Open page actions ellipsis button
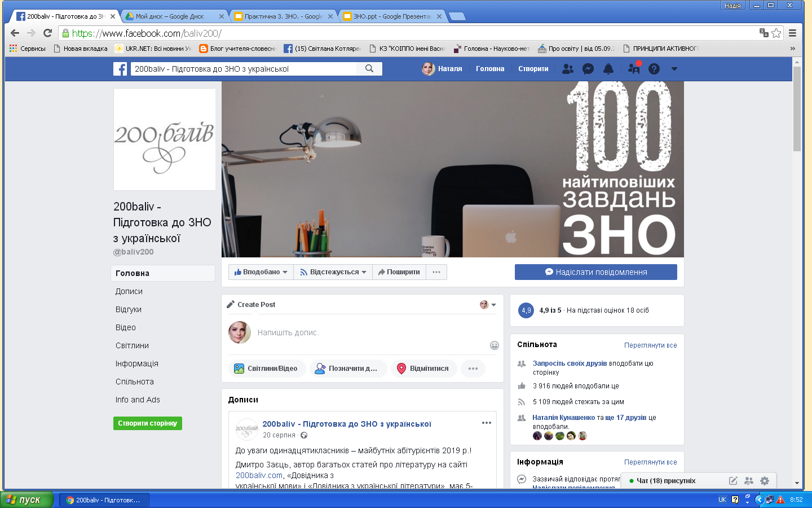This screenshot has height=508, width=812. pyautogui.click(x=436, y=272)
